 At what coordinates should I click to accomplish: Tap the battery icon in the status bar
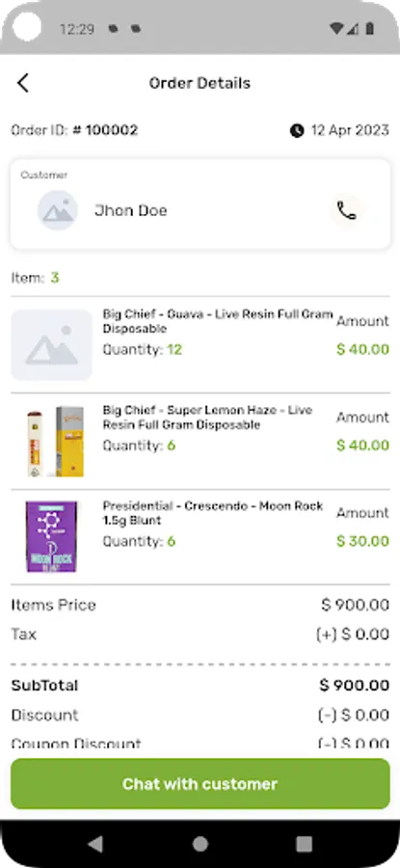[369, 28]
